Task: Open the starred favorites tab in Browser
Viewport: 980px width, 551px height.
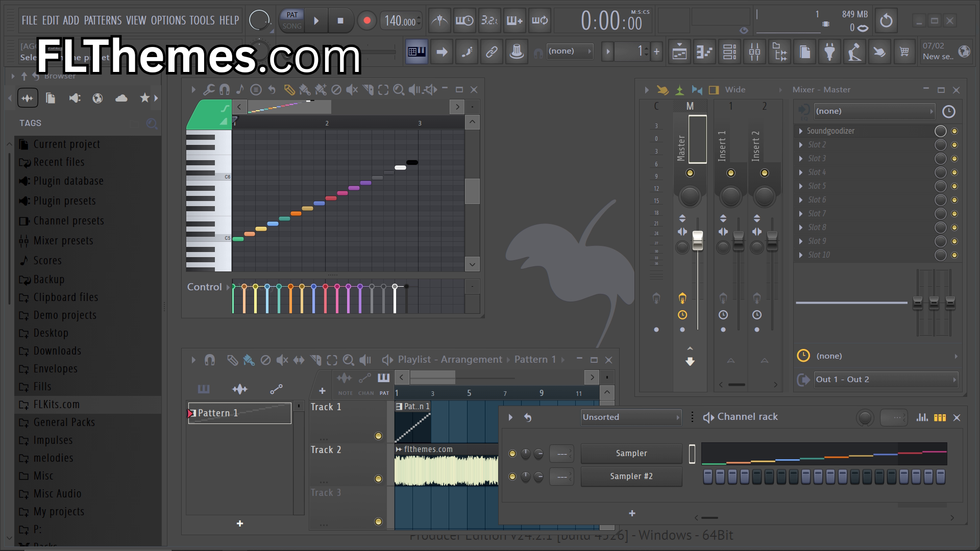Action: 144,98
